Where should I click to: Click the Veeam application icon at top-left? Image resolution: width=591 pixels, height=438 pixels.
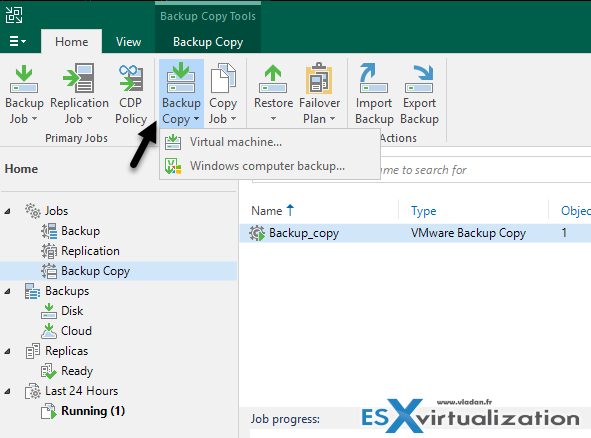14,15
